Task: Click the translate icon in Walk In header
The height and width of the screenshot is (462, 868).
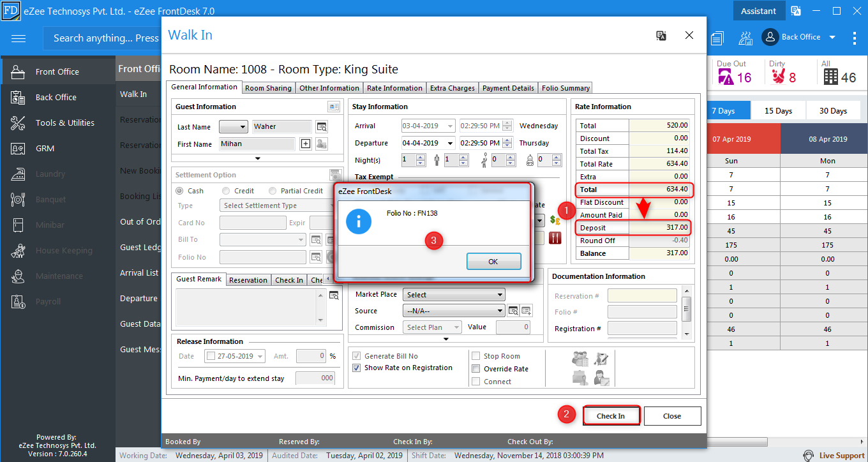Action: pyautogui.click(x=661, y=36)
